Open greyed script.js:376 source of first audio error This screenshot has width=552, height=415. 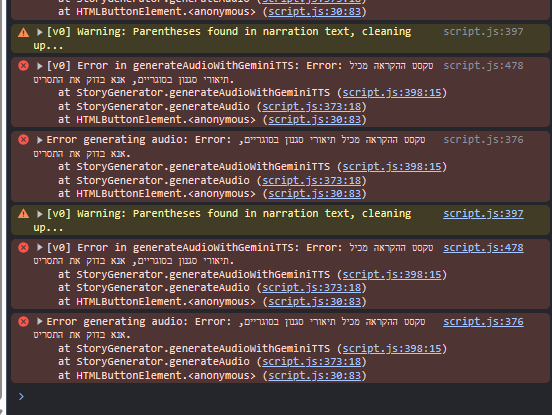click(483, 139)
